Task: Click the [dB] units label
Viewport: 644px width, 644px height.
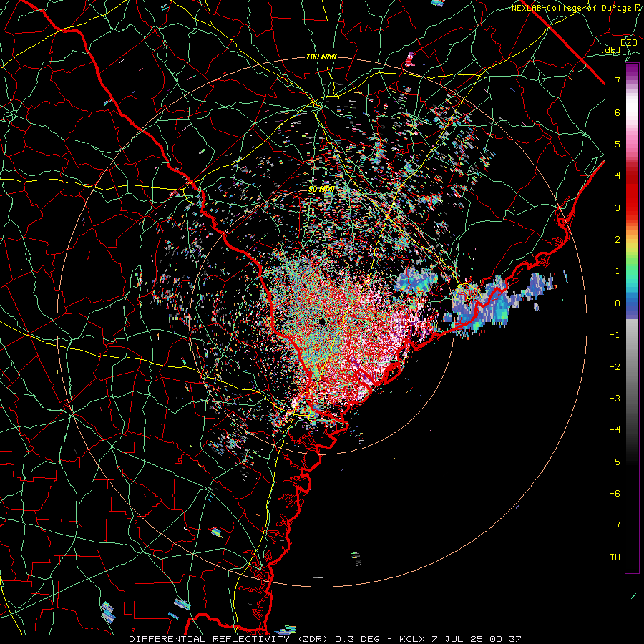Action: pos(611,50)
